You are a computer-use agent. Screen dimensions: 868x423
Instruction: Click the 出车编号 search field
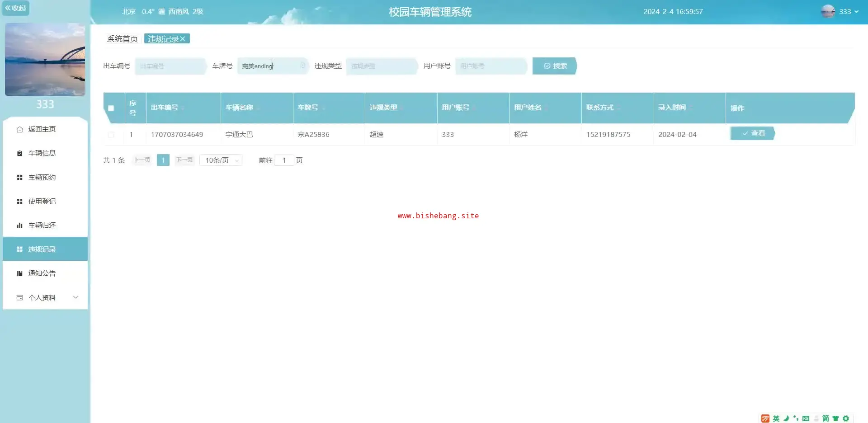click(170, 66)
